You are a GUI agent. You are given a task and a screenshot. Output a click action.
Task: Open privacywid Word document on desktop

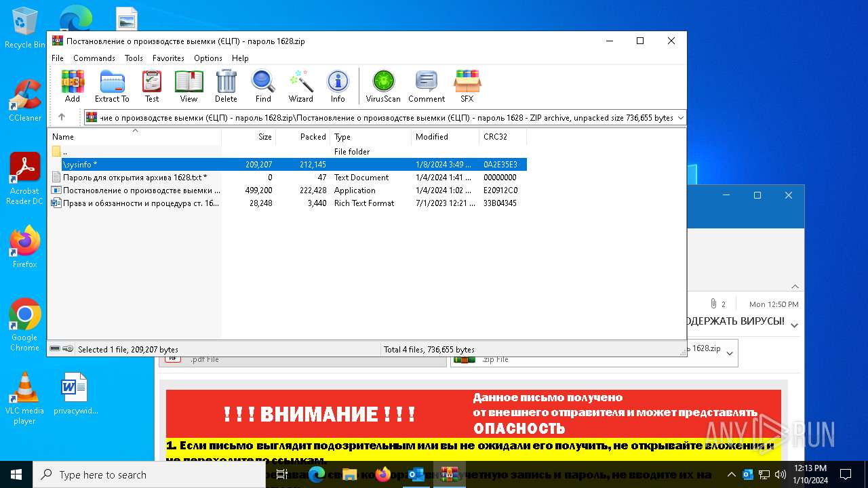point(75,394)
